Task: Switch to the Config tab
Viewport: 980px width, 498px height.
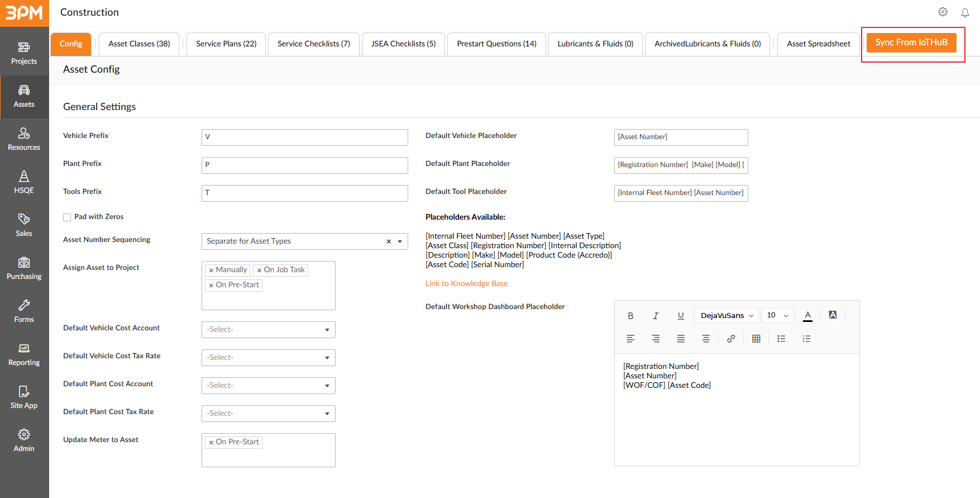Action: click(71, 44)
